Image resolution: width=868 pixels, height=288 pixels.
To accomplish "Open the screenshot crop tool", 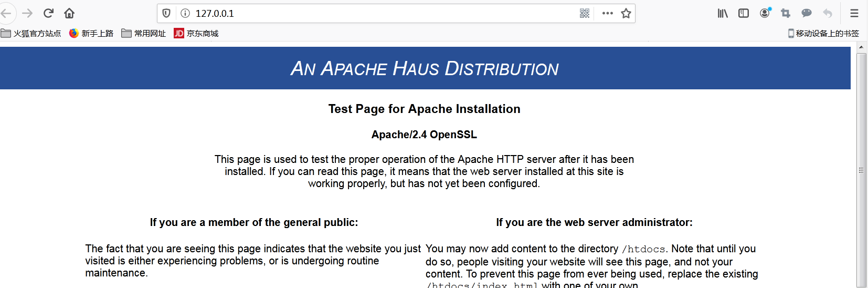I will (x=786, y=13).
